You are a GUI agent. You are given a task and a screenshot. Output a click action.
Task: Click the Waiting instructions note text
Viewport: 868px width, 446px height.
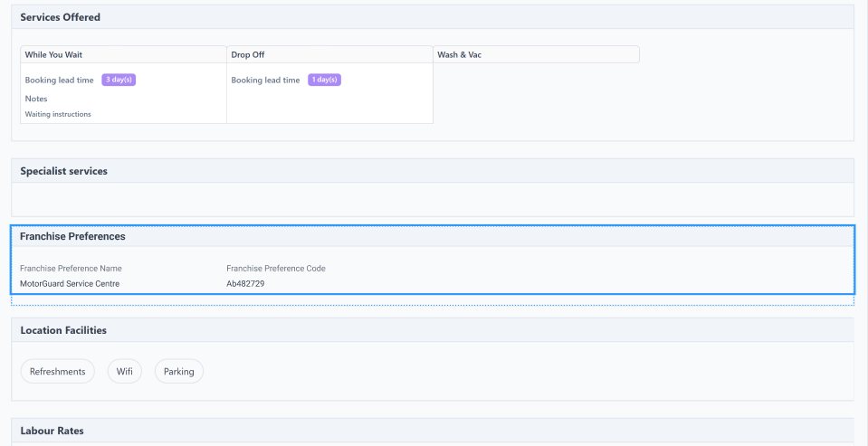coord(58,114)
